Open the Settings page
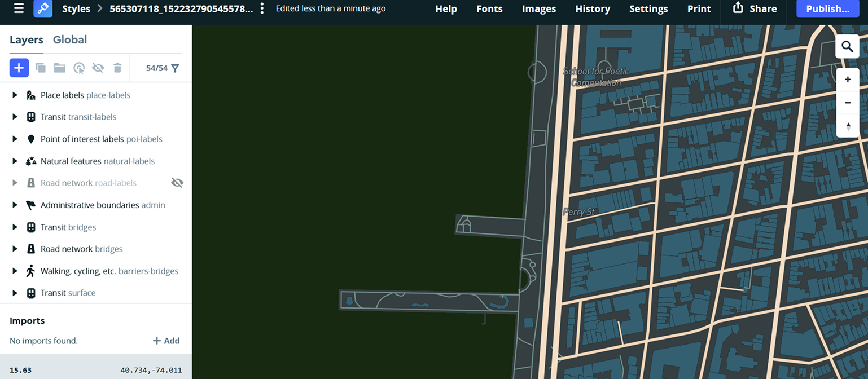 [648, 8]
